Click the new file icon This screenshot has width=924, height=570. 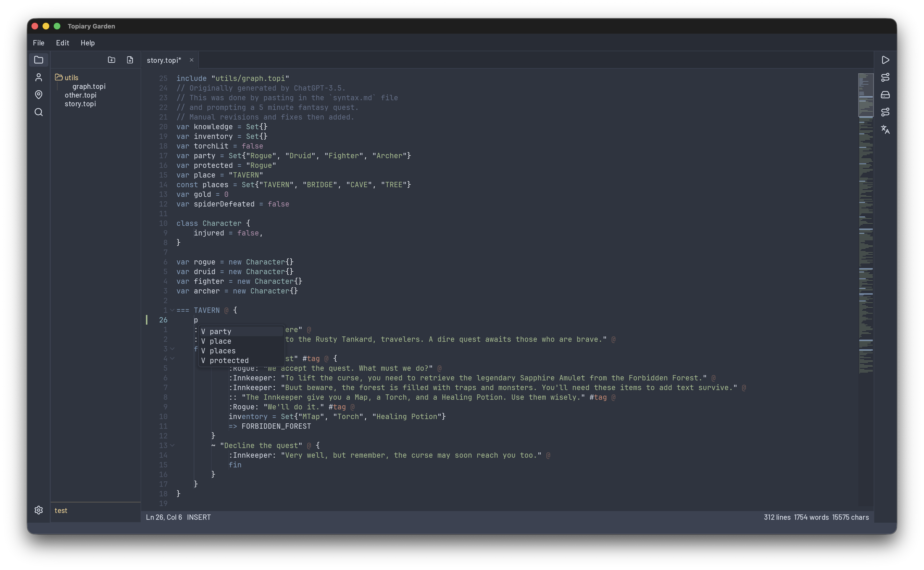130,60
